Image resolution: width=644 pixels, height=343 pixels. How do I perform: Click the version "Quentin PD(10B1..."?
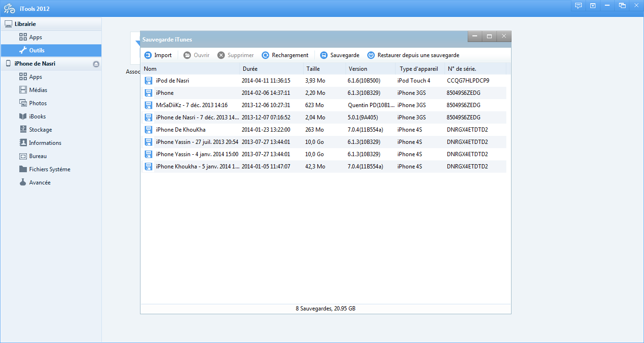[371, 105]
